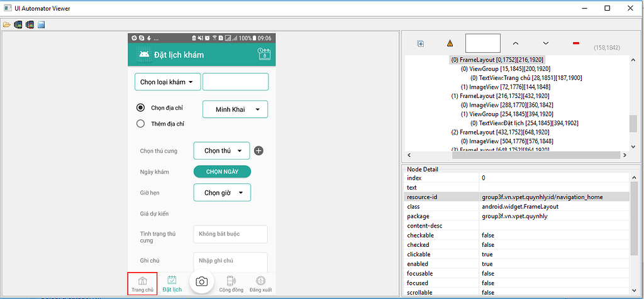Select TextView:Đặt lịch tree node

pyautogui.click(x=525, y=123)
